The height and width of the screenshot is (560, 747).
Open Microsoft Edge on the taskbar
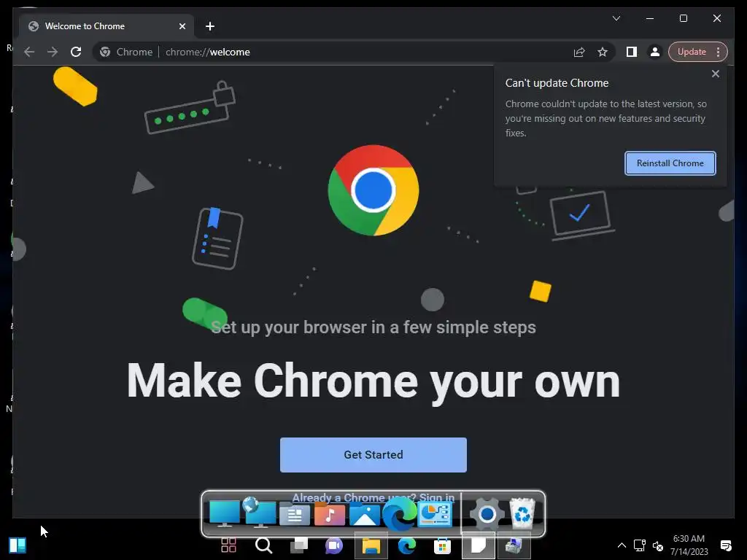[x=406, y=545]
